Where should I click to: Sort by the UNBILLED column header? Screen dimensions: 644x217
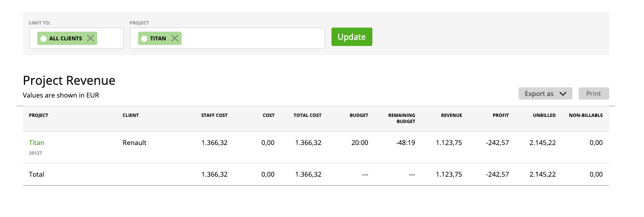pyautogui.click(x=544, y=115)
